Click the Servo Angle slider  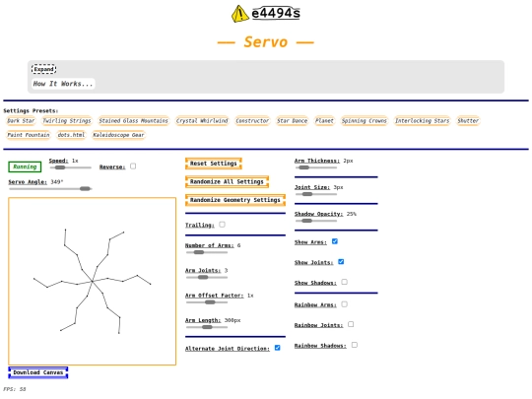[x=50, y=189]
